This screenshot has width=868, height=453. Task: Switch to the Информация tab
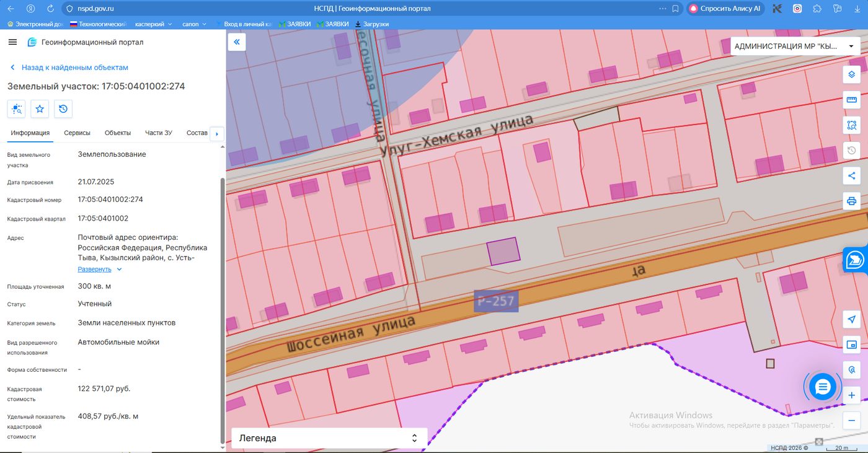30,133
